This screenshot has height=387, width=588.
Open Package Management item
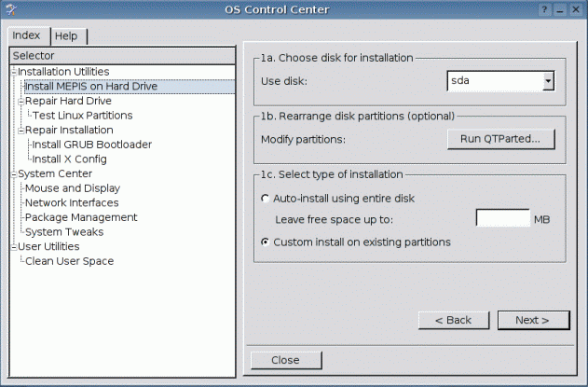[x=81, y=217]
